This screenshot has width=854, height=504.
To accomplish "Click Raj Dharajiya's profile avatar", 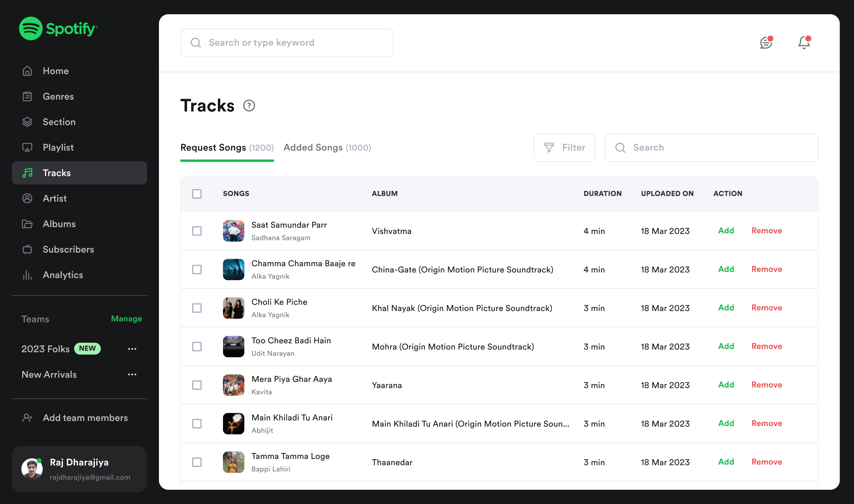I will pos(32,469).
